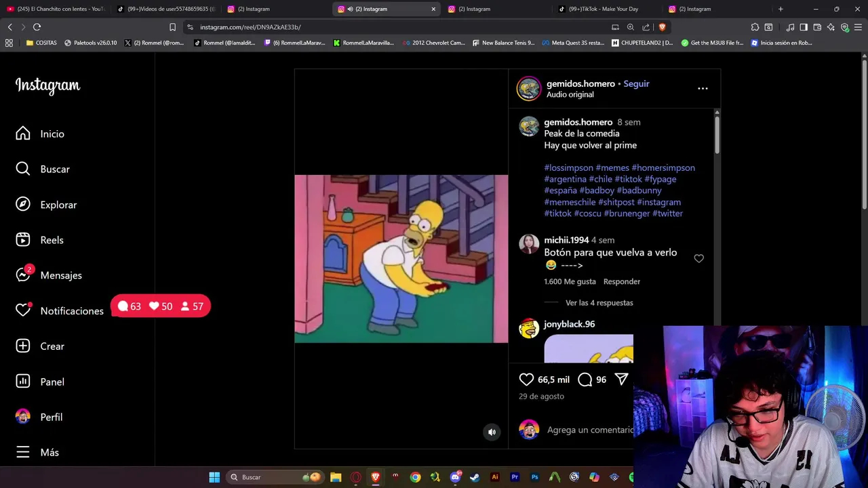Open a new browser tab
Image resolution: width=868 pixels, height=488 pixels.
(x=781, y=9)
